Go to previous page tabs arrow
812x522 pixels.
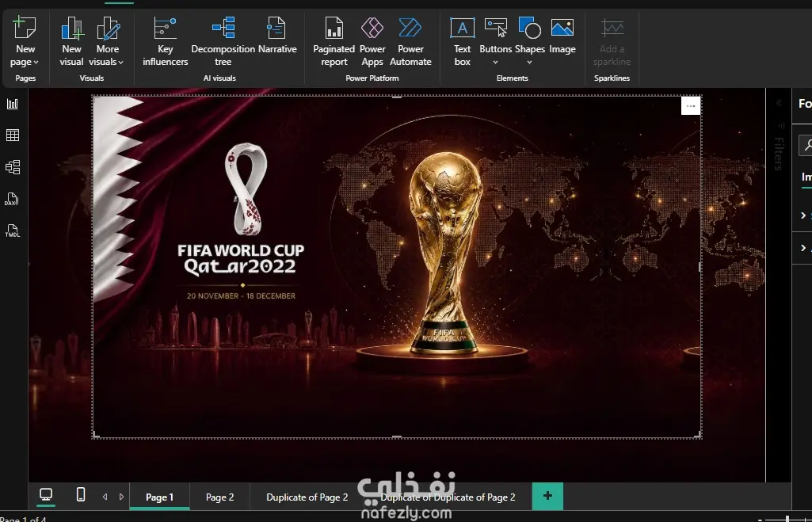[105, 497]
